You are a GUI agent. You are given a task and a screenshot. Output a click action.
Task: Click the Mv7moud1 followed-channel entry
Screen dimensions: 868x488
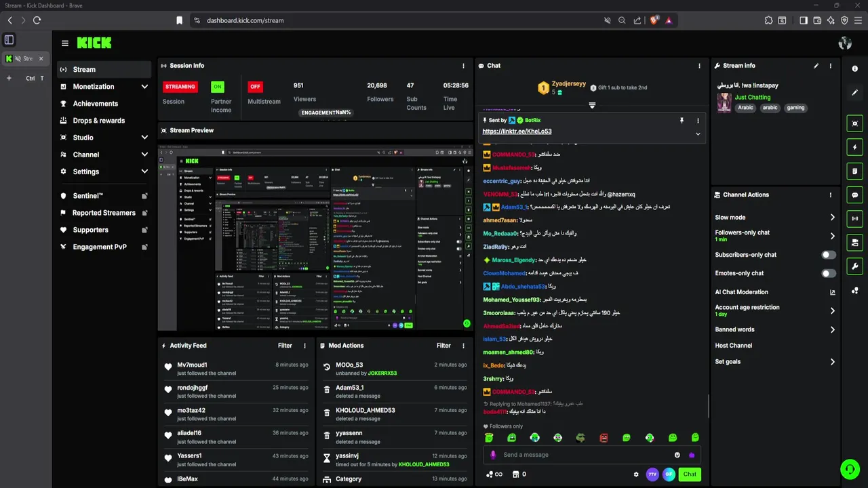pos(237,369)
